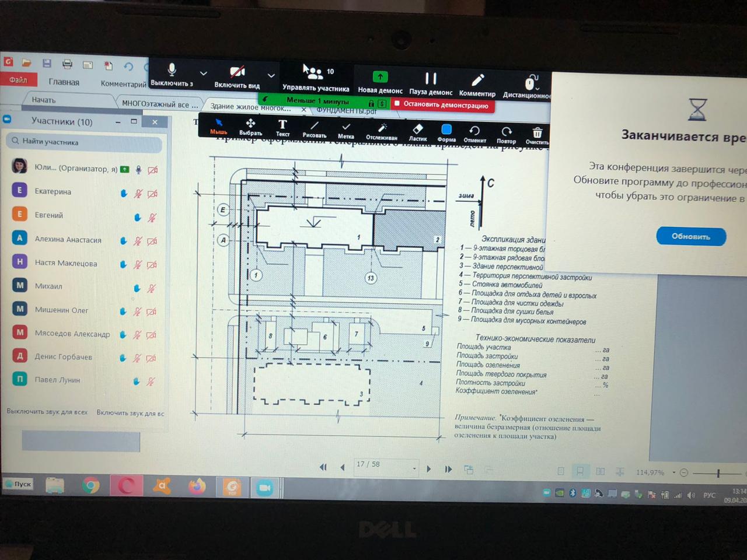
Task: Click Михаил's raised hand icon
Action: [x=137, y=288]
